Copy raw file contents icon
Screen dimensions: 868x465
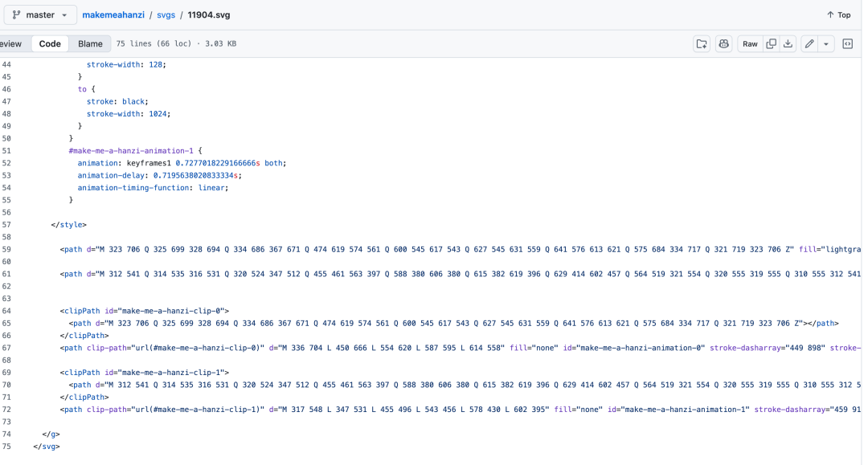[771, 43]
